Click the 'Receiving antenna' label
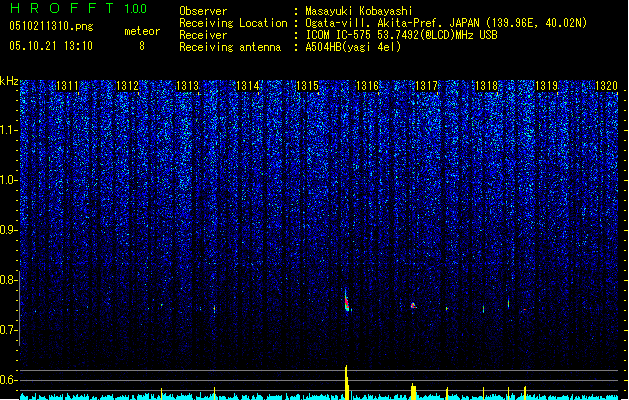 [x=230, y=47]
